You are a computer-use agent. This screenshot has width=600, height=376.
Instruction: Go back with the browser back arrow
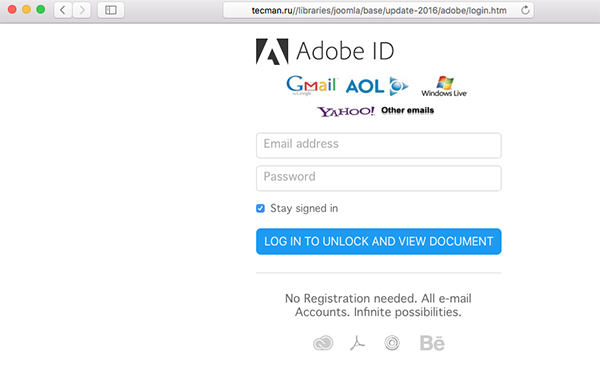coord(63,10)
